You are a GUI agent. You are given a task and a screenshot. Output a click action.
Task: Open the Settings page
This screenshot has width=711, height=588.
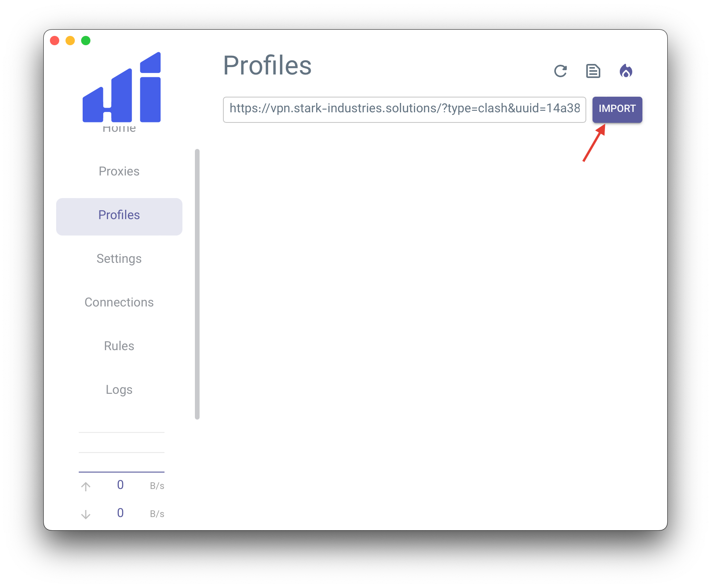[x=119, y=259]
